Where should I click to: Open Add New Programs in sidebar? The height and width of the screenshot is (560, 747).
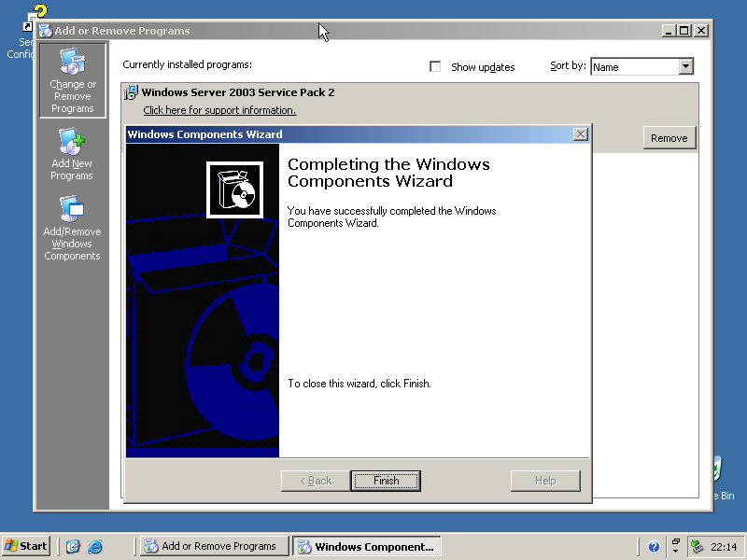coord(72,154)
